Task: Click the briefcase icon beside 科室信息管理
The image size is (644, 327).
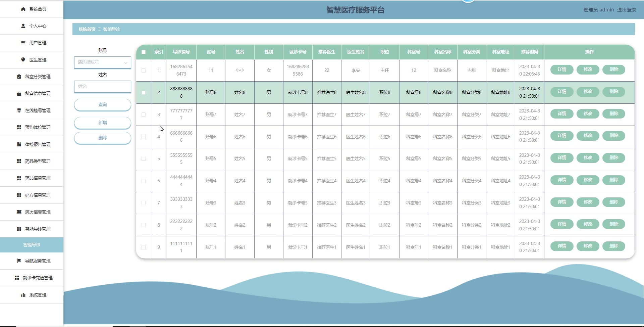Action: tap(19, 93)
